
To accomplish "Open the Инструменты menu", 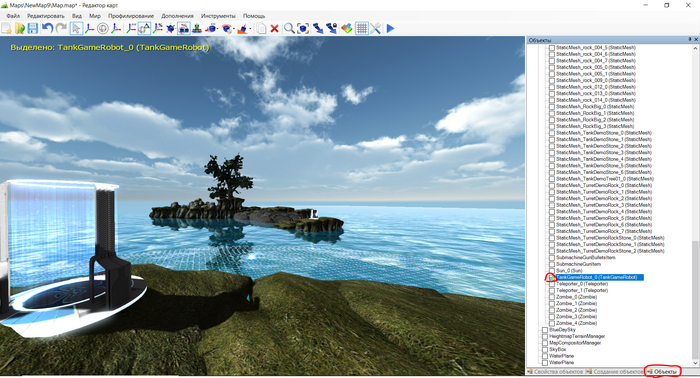I will [218, 16].
